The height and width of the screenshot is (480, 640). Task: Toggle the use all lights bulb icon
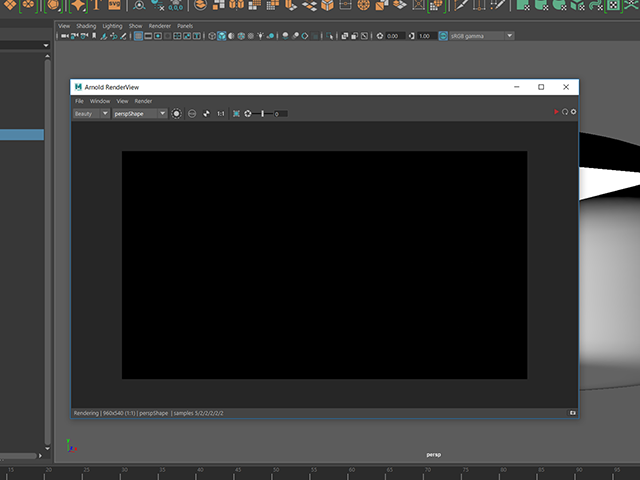point(260,36)
